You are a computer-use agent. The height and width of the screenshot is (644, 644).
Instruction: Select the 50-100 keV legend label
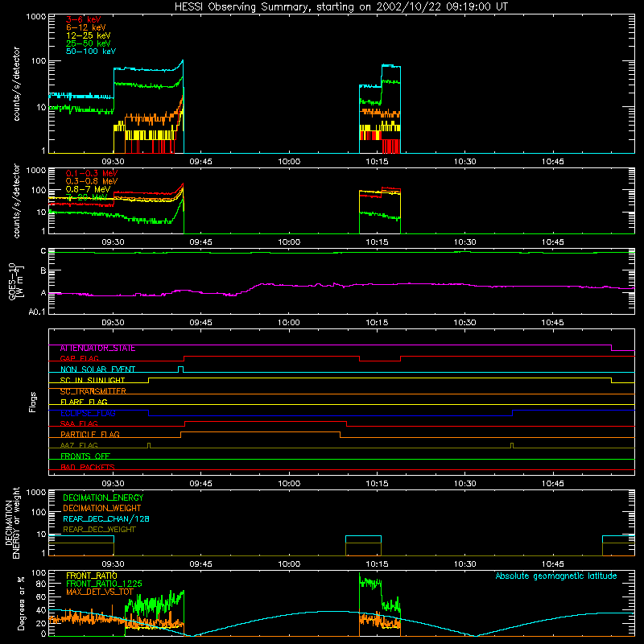pos(91,52)
